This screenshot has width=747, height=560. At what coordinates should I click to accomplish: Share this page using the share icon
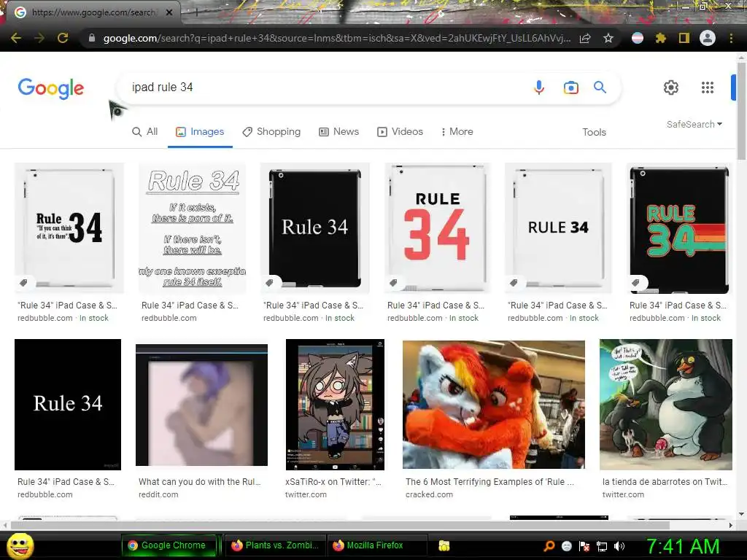pos(585,38)
